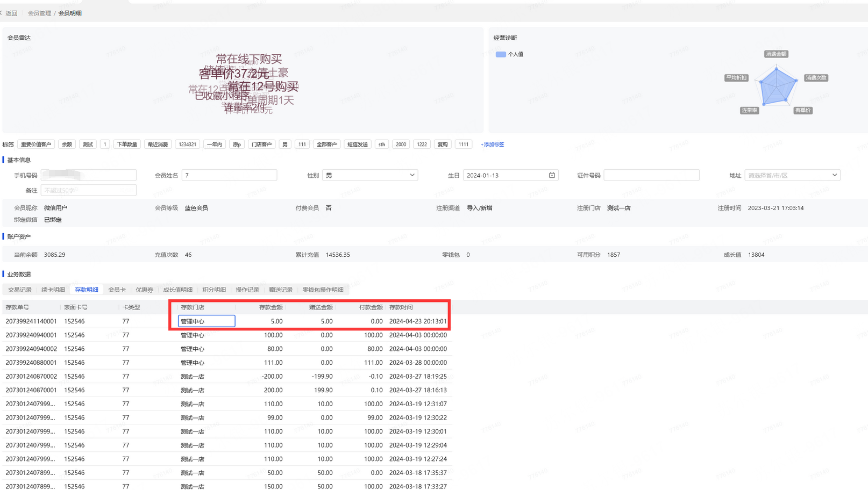
Task: Click the 1857 available points value
Action: [614, 255]
